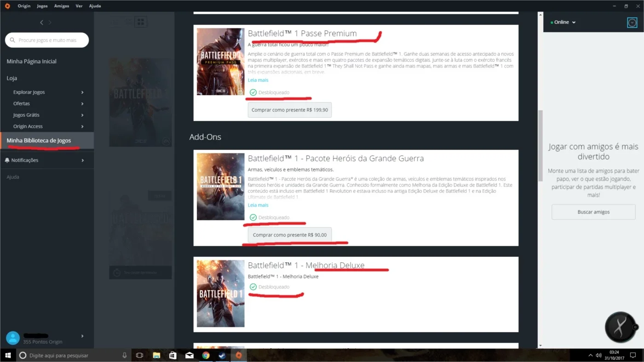Open Ajuda in the sidebar
The image size is (644, 362).
[x=13, y=177]
